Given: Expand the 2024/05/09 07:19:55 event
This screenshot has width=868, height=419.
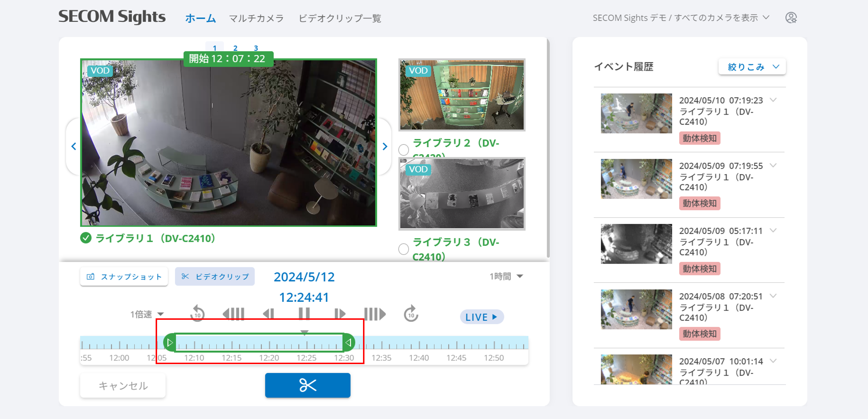Looking at the screenshot, I should 773,165.
